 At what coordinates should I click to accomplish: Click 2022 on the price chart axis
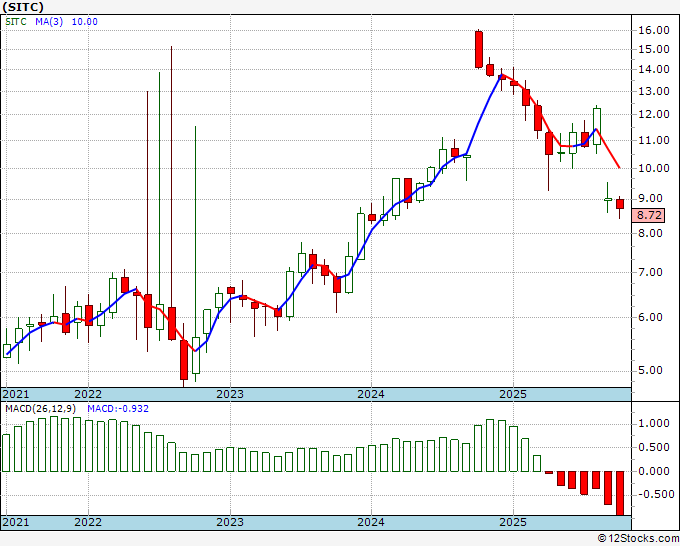pyautogui.click(x=88, y=394)
